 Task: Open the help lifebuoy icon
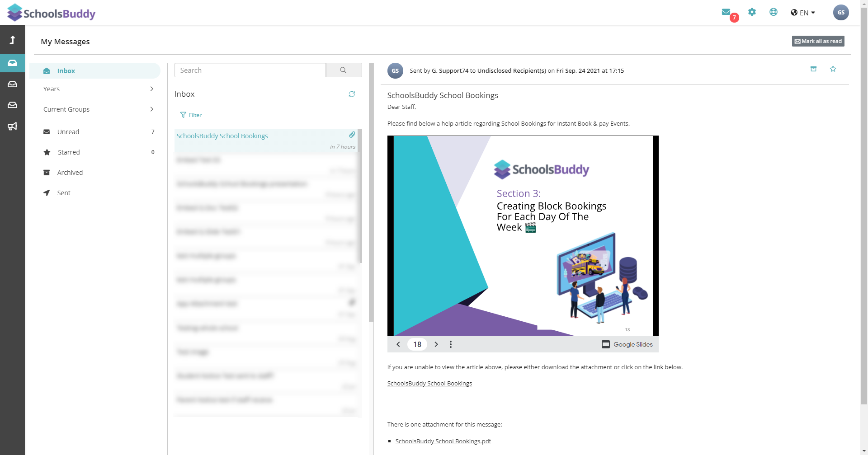click(774, 12)
